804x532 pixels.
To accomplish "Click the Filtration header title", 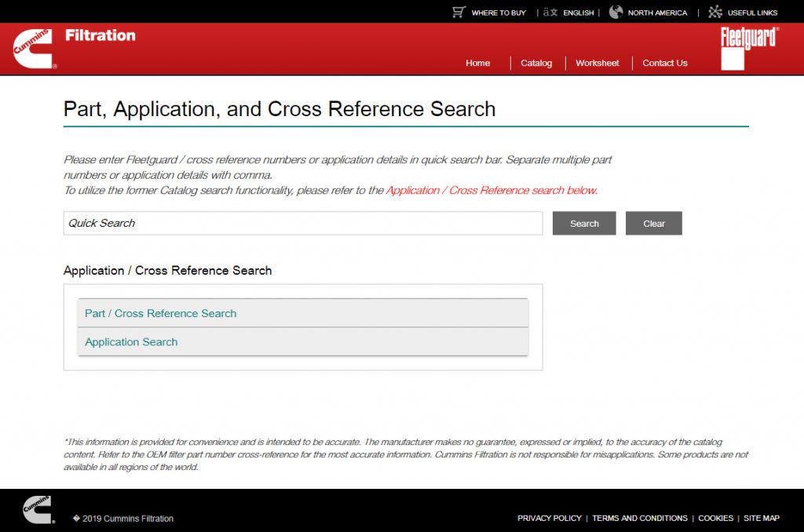I will [100, 35].
